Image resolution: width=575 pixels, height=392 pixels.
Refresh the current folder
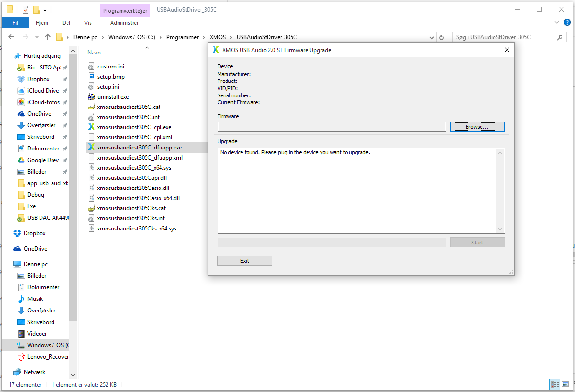[x=441, y=37]
